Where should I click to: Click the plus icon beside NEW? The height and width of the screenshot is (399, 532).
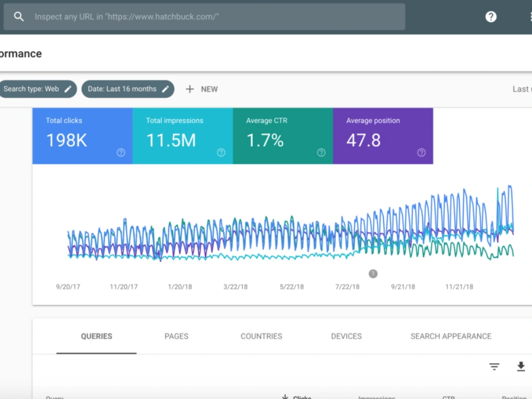click(x=190, y=89)
